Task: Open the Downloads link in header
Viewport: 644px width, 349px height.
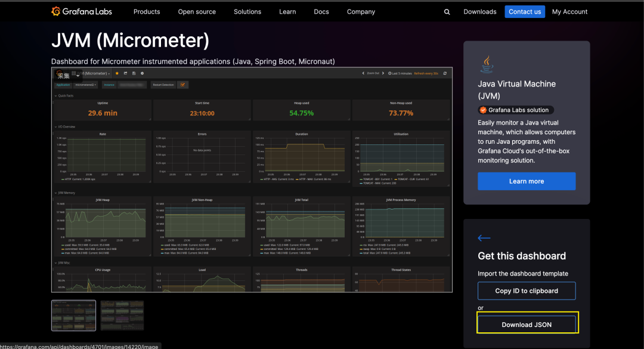Action: (x=479, y=12)
